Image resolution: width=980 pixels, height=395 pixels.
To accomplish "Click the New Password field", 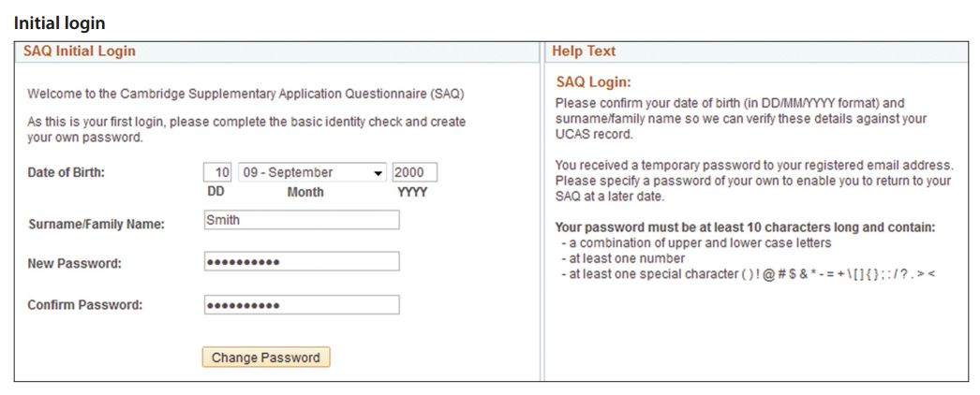I will [x=302, y=261].
